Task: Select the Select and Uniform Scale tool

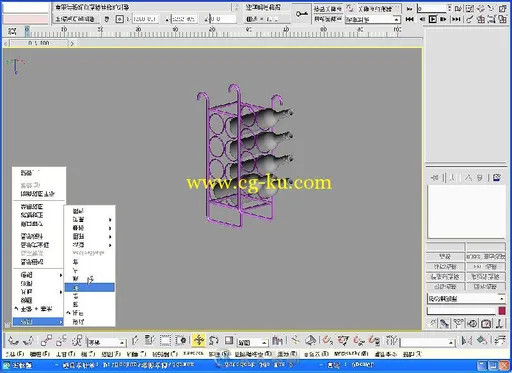Action: tap(229, 341)
